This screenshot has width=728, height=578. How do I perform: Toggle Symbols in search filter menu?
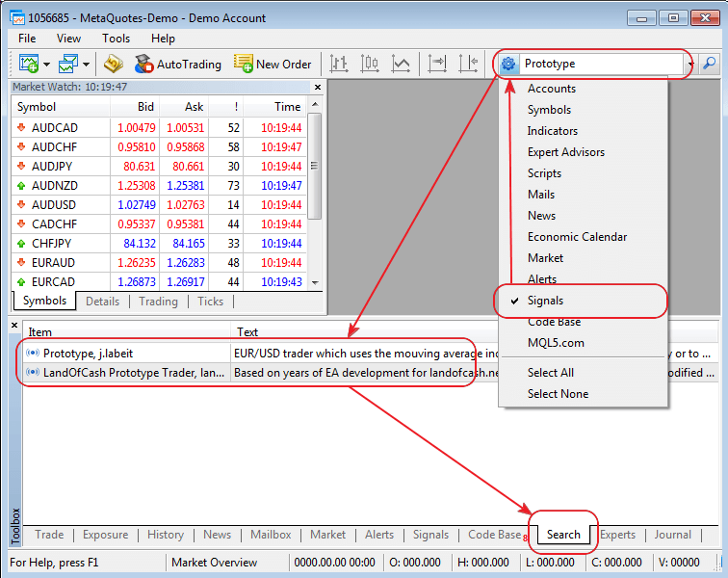[x=584, y=110]
